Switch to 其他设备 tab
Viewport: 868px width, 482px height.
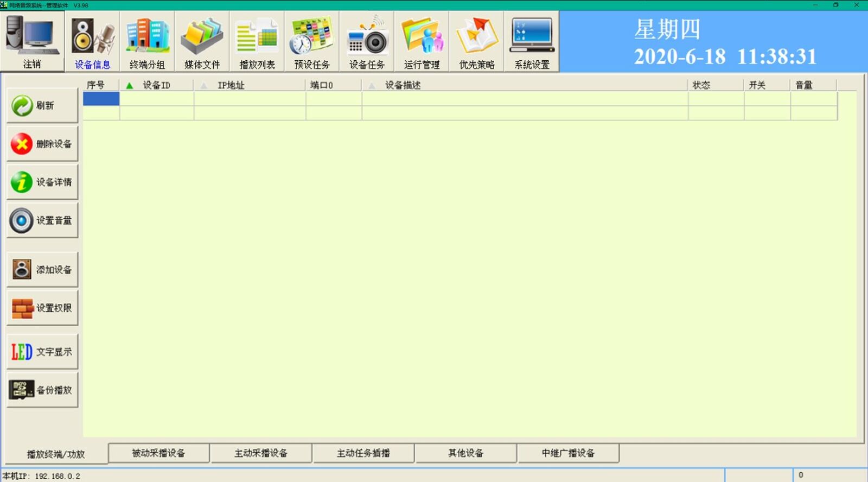click(x=466, y=453)
